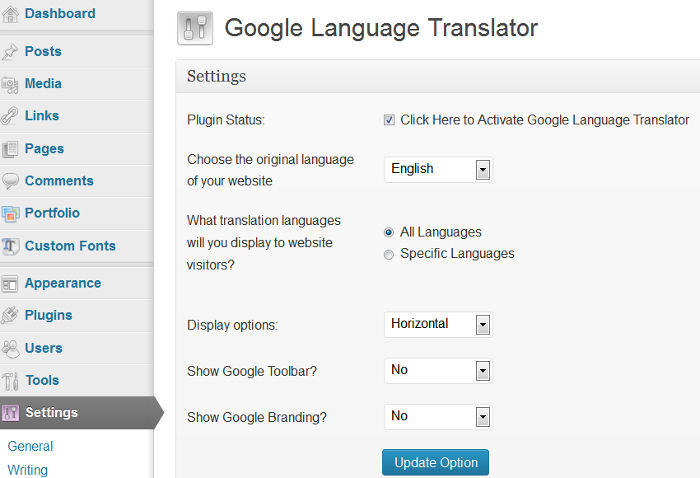Screen dimensions: 700x478
Task: Click the Settings sliders icon in sidebar
Action: pyautogui.click(x=10, y=413)
